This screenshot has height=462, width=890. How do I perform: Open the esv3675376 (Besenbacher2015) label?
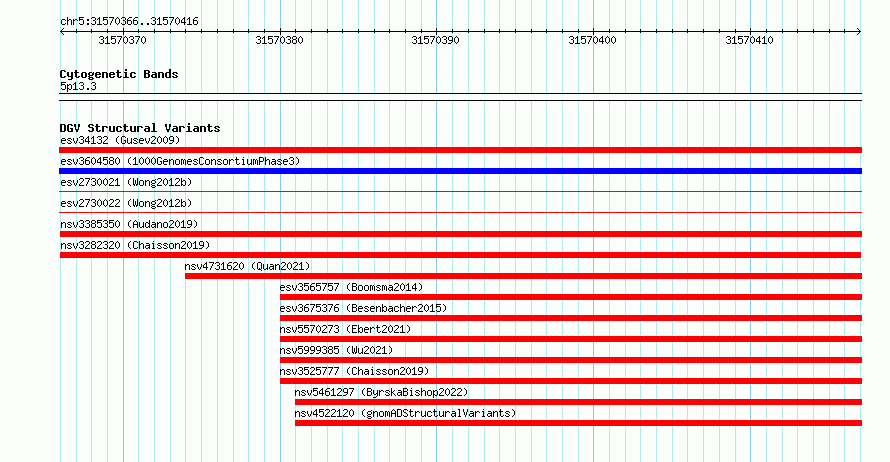[363, 308]
